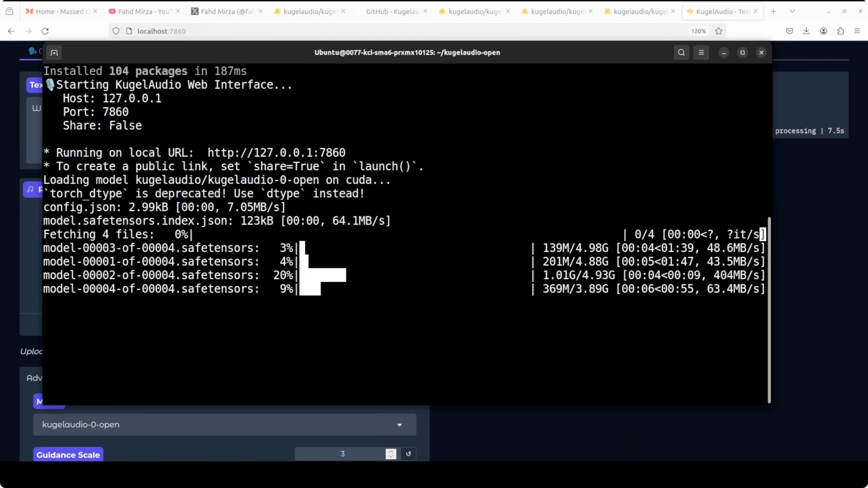Bookmark this page with star icon
This screenshot has height=488, width=868.
tap(719, 31)
